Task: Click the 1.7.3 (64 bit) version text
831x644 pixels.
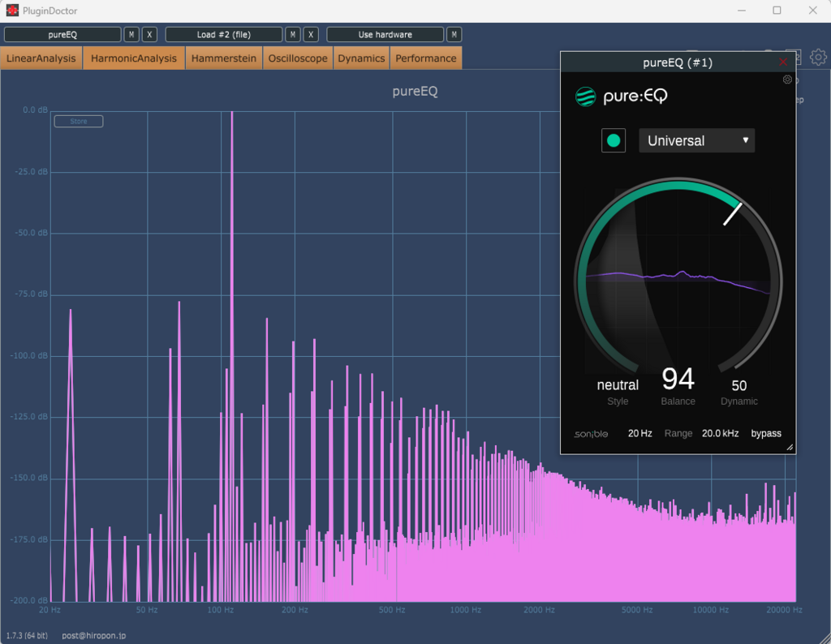Action: coord(27,636)
